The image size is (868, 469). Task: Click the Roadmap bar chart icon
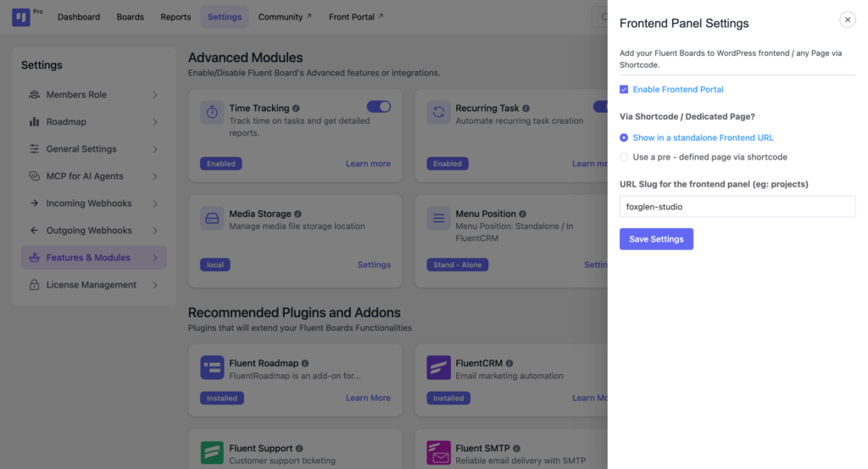(34, 122)
